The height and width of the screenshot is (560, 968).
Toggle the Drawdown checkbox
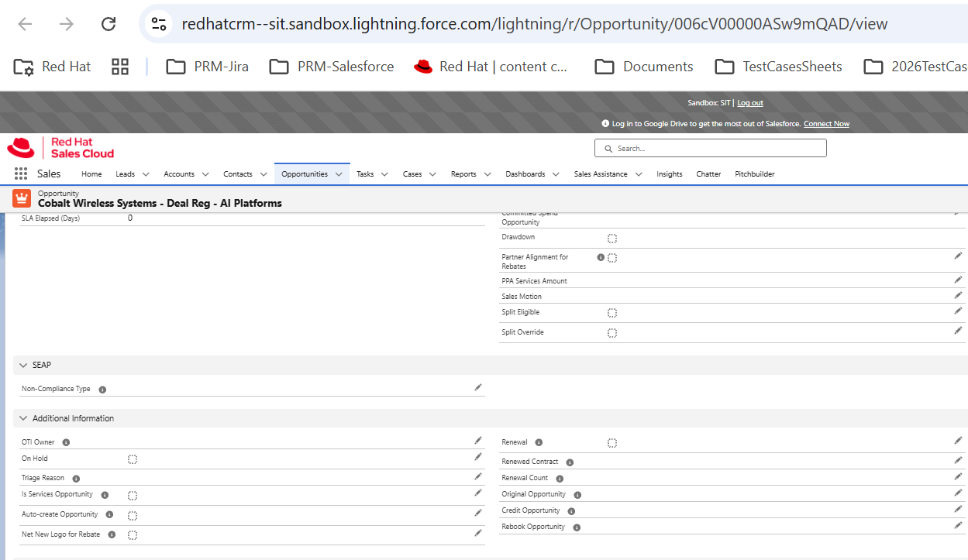(x=612, y=239)
